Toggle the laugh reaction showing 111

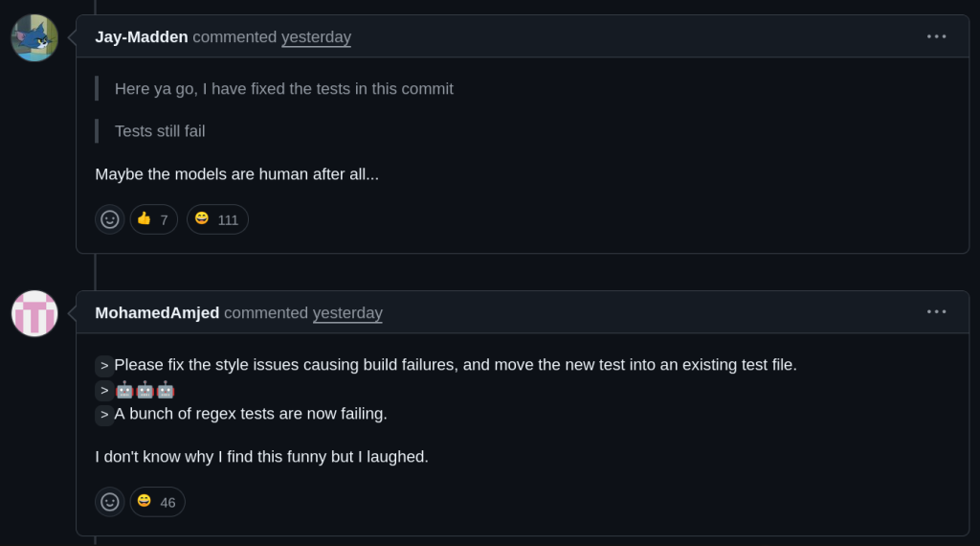click(217, 219)
